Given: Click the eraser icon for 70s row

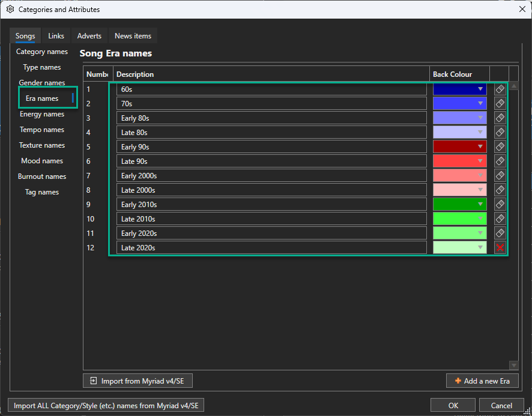Looking at the screenshot, I should (x=500, y=103).
